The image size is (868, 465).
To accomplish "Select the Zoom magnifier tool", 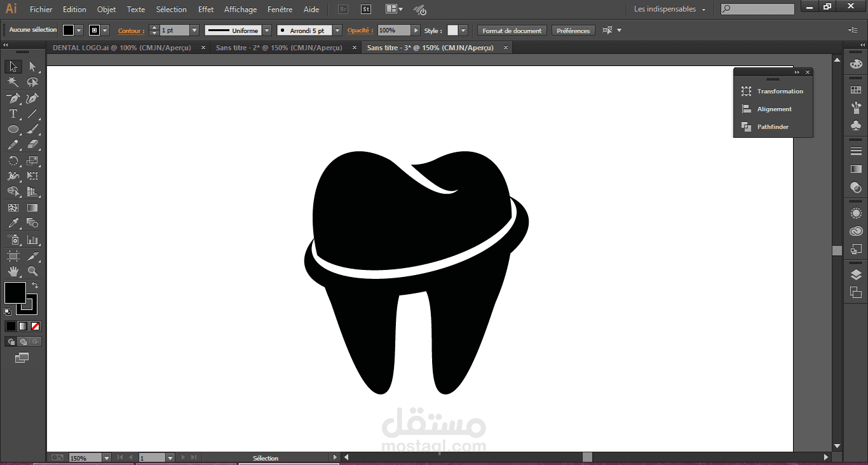I will [32, 271].
